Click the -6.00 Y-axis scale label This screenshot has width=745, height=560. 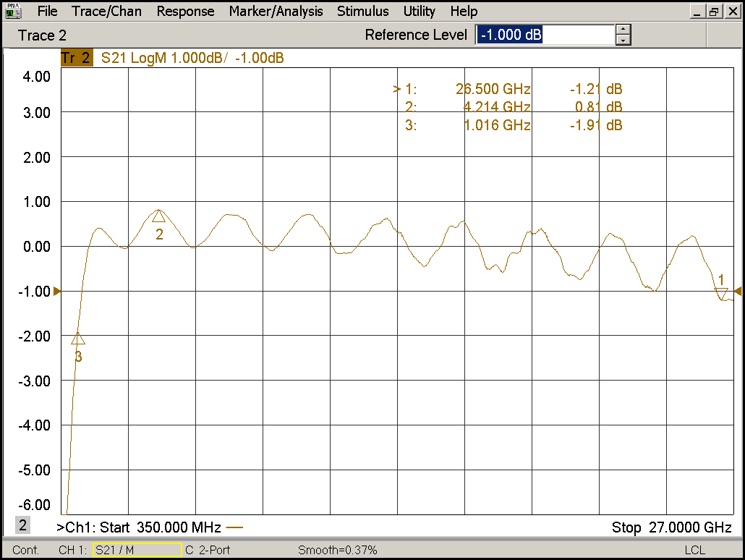coord(34,505)
